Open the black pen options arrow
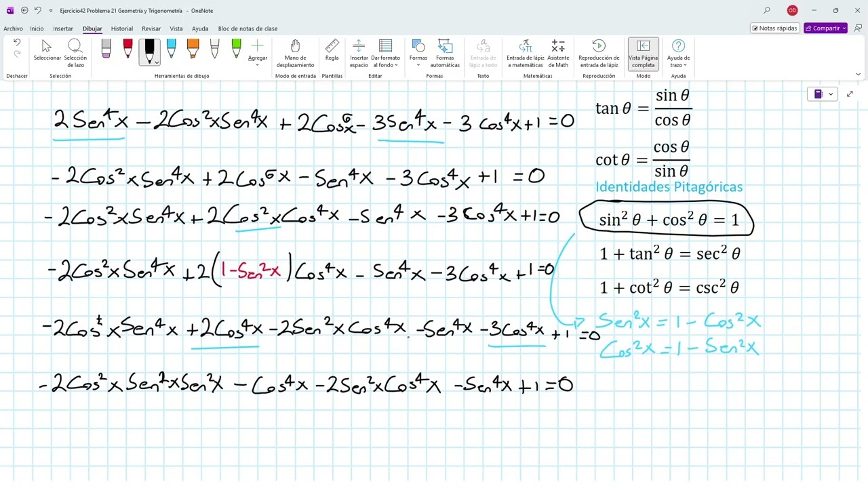Image resolution: width=868 pixels, height=488 pixels. 157,62
